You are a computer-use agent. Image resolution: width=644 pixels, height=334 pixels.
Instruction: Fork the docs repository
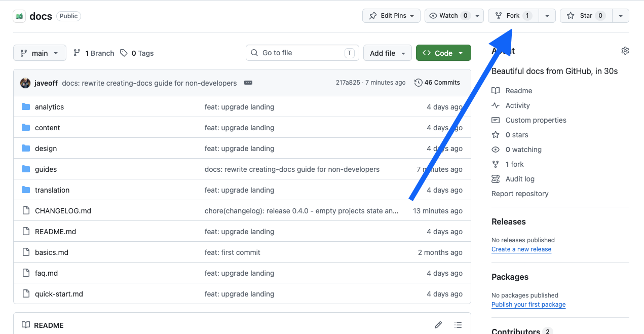513,16
